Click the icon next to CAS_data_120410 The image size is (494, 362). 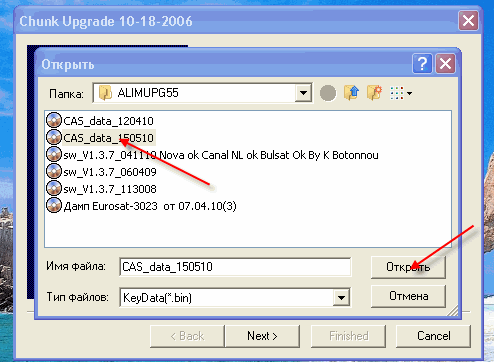[x=54, y=120]
